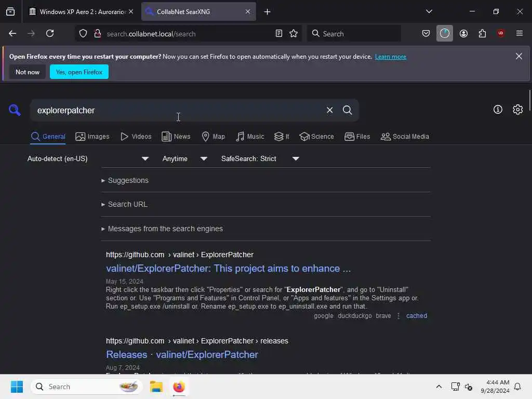The image size is (532, 399).
Task: Open language dropdown Auto-detect (en-US)
Action: [x=88, y=158]
